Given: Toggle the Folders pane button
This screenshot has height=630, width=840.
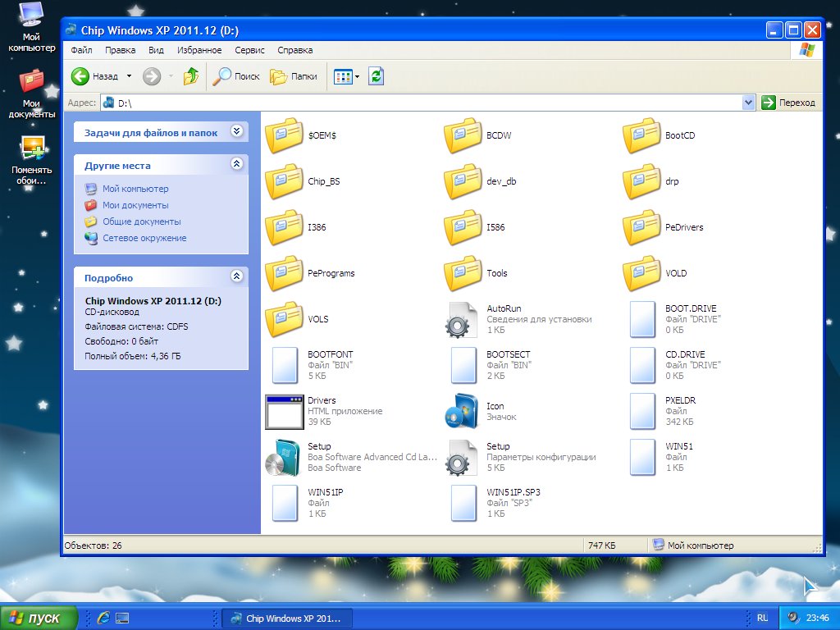Looking at the screenshot, I should pyautogui.click(x=294, y=76).
